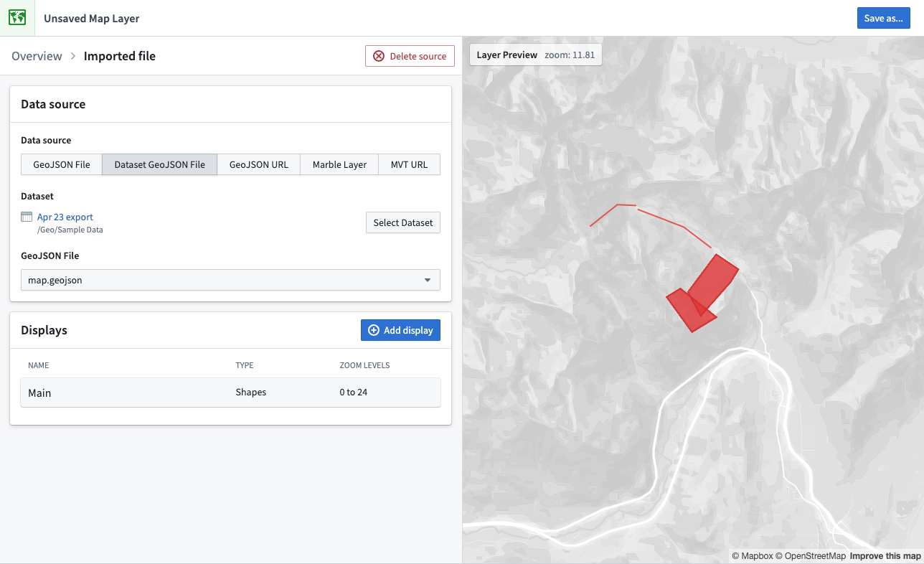Go back to Overview breadcrumb

(37, 56)
